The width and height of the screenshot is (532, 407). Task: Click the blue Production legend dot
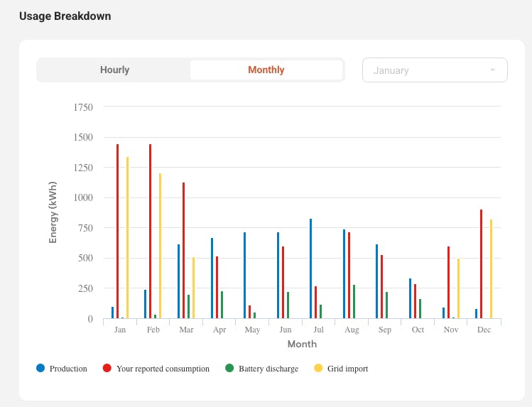(x=40, y=368)
